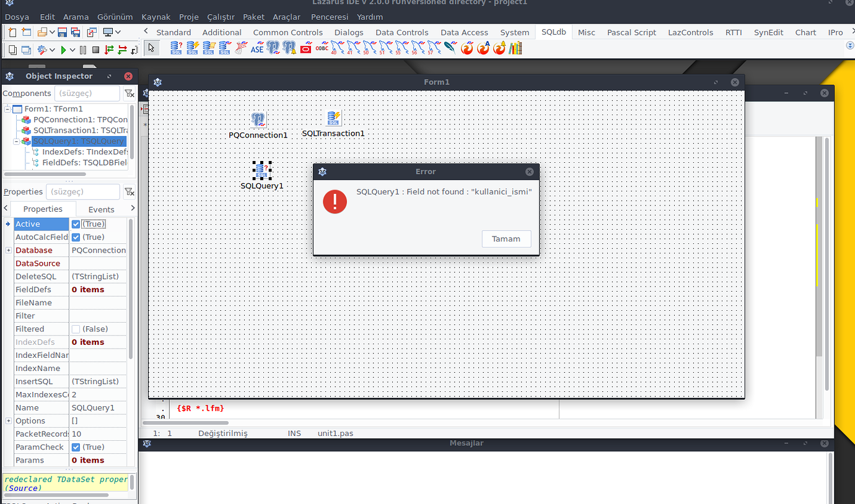This screenshot has height=504, width=855.
Task: Show more Object Inspector tabs right arrow
Action: 132,209
